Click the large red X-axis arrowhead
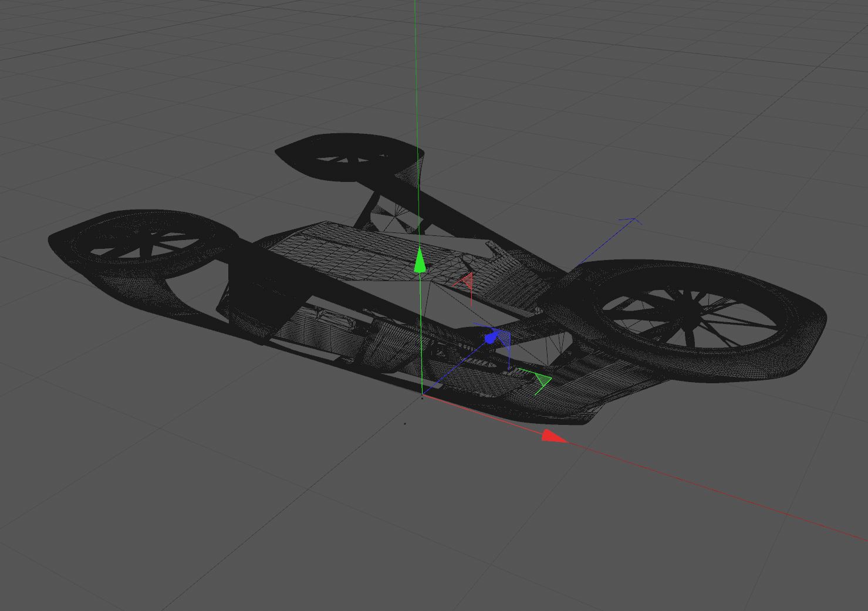Viewport: 868px width, 611px height. [553, 436]
